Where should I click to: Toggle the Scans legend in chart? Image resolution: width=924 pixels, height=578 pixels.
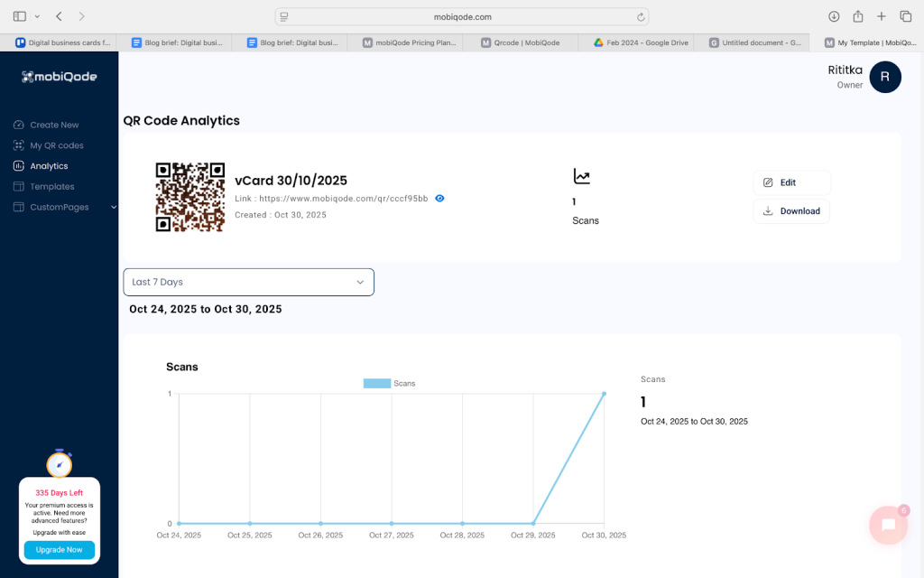pyautogui.click(x=389, y=383)
